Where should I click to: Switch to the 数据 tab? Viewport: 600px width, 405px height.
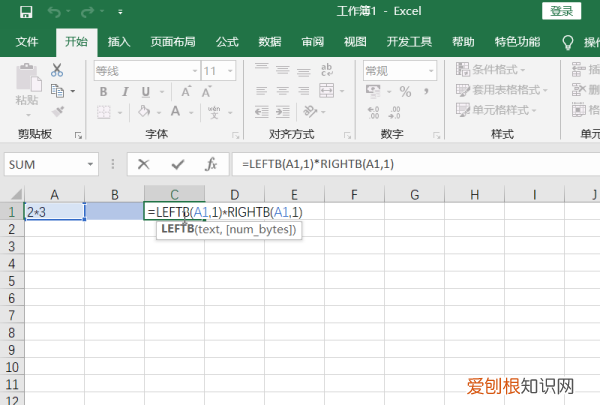[270, 41]
